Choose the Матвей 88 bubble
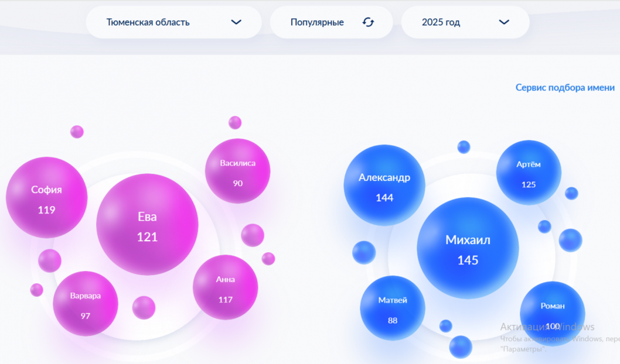The width and height of the screenshot is (620, 364). point(393,308)
